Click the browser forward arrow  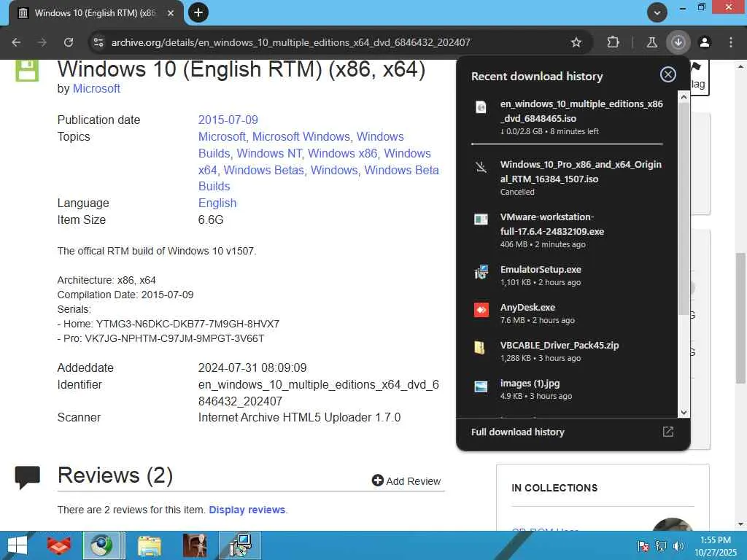pyautogui.click(x=42, y=42)
